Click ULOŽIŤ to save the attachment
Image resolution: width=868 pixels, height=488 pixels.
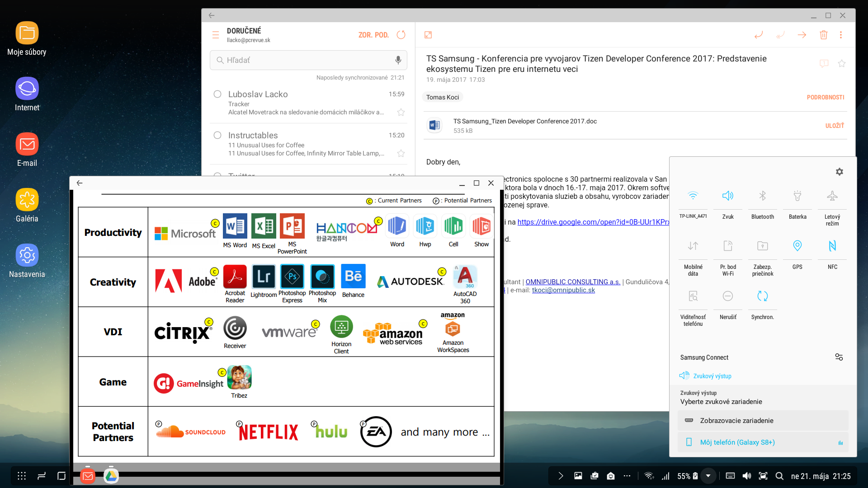pyautogui.click(x=835, y=126)
